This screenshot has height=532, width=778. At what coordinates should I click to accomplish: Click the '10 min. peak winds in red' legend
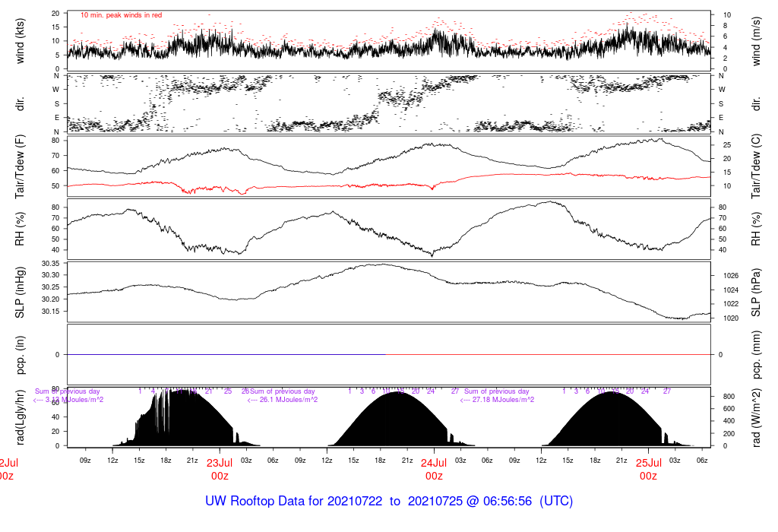pos(121,15)
